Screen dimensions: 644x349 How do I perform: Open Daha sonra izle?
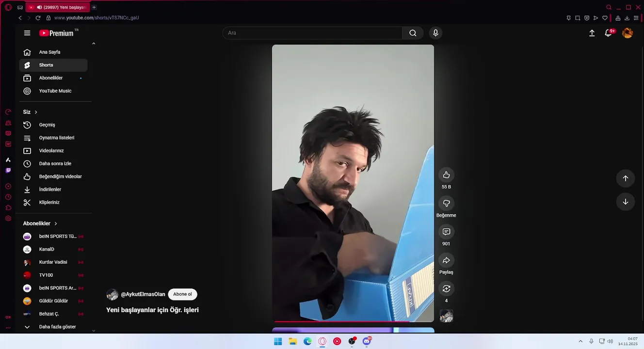click(53, 163)
